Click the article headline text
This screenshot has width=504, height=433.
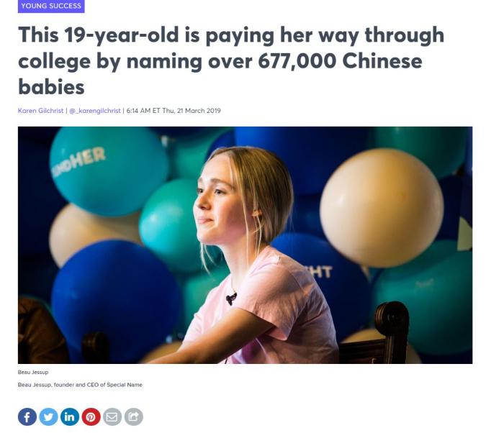231,60
